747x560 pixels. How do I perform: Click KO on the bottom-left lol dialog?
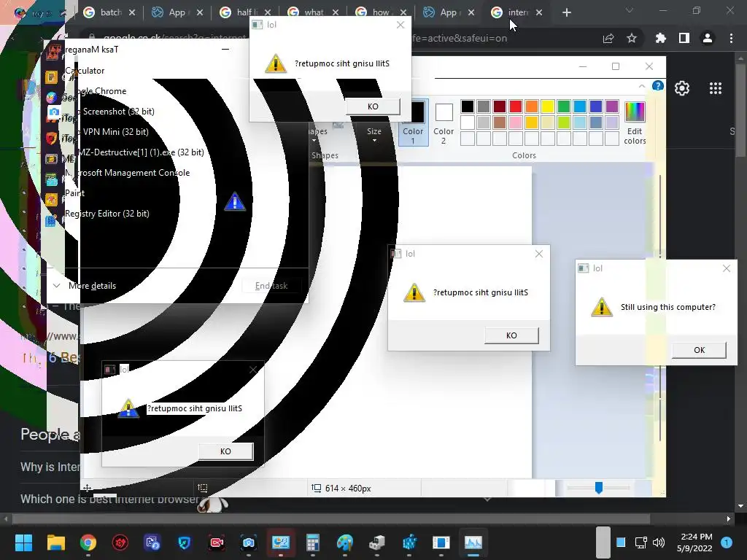click(226, 451)
